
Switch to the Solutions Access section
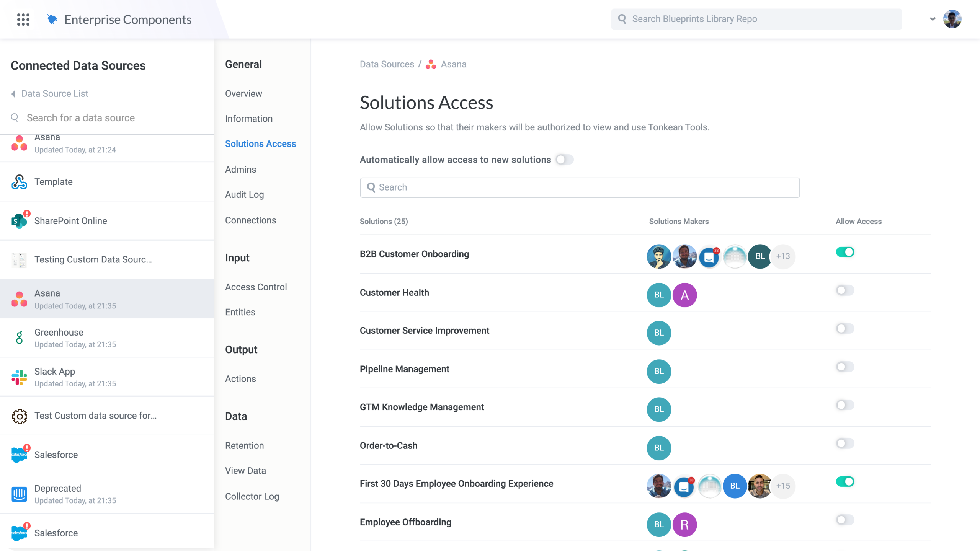tap(261, 143)
